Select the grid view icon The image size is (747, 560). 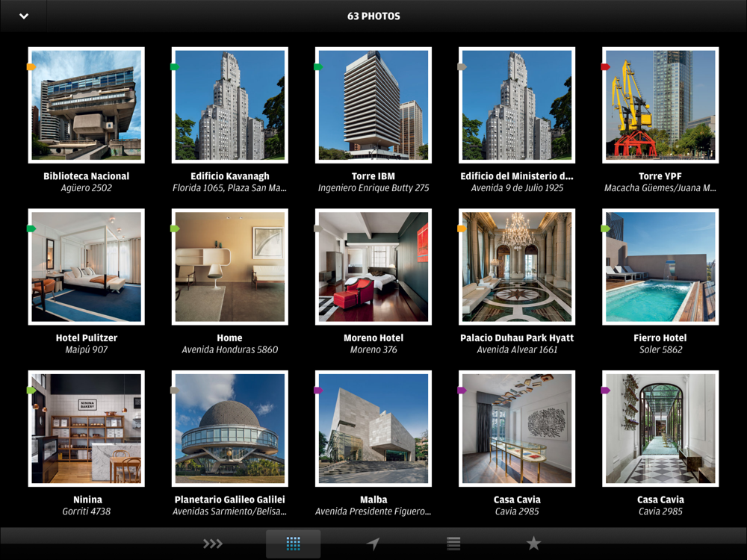pyautogui.click(x=293, y=544)
